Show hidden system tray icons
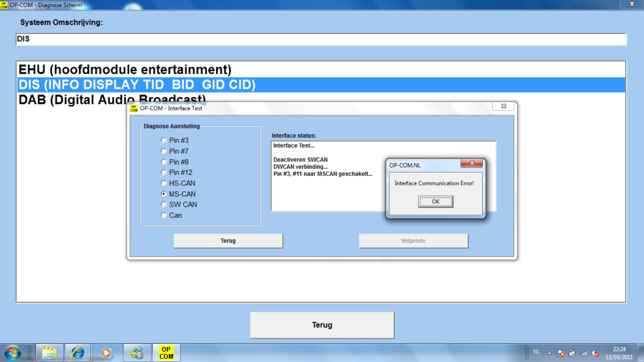The width and height of the screenshot is (644, 362). [549, 353]
